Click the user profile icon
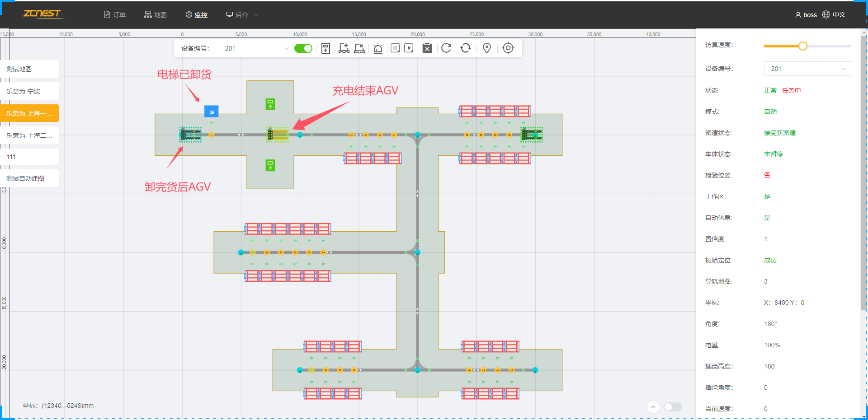The width and height of the screenshot is (868, 420). (x=798, y=15)
